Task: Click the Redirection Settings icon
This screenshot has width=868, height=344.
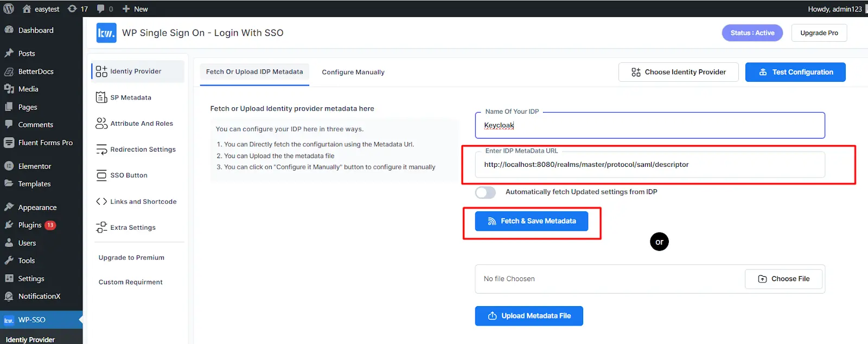Action: [x=101, y=150]
